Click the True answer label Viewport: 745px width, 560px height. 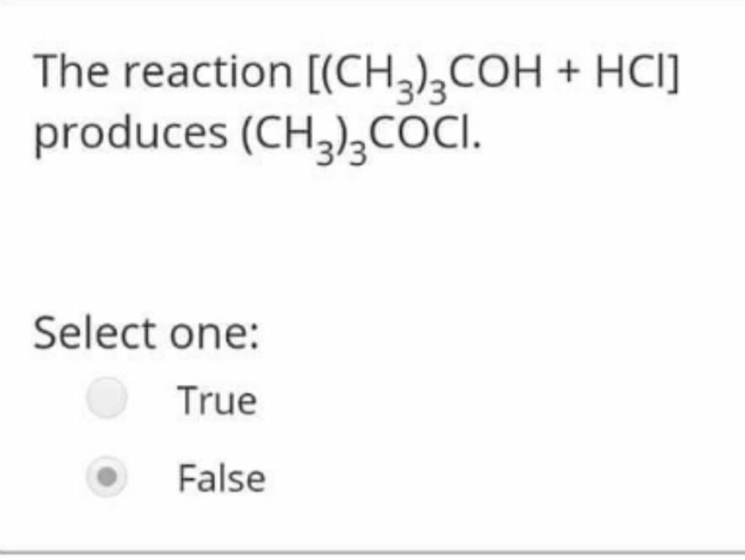click(216, 399)
